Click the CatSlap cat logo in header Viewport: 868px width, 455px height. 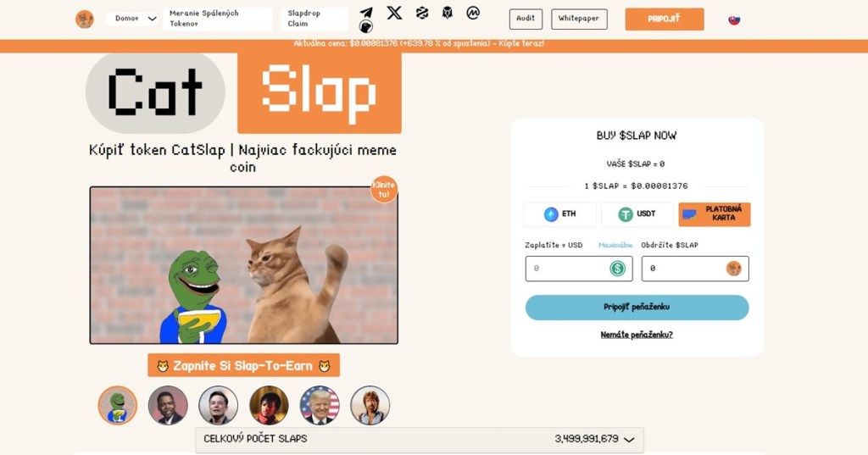pos(85,19)
